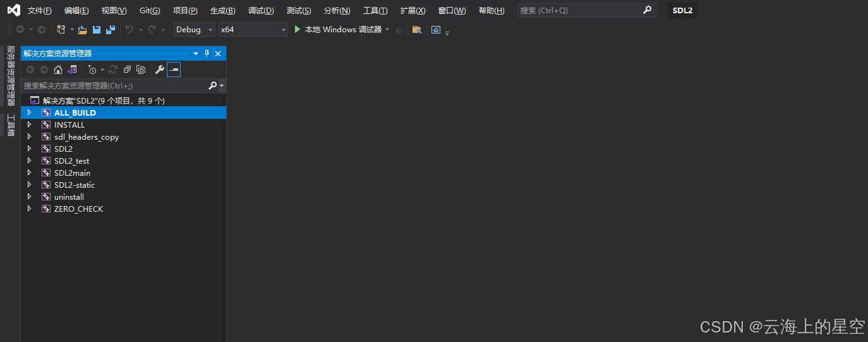Expand the SDL2_test project node

pyautogui.click(x=29, y=161)
